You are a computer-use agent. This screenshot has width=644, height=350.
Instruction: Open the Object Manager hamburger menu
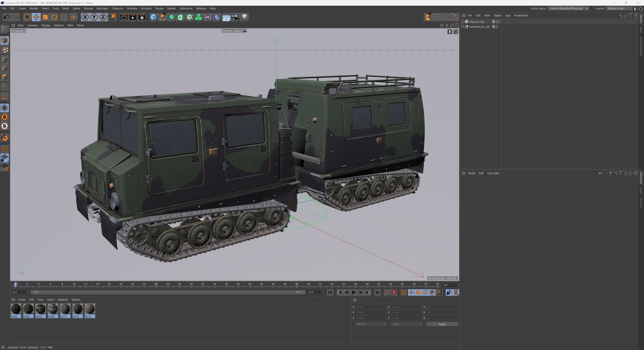click(x=464, y=15)
